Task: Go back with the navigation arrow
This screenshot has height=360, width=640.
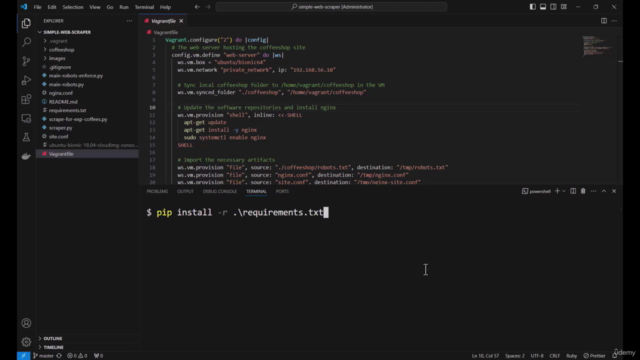Action: (197, 7)
